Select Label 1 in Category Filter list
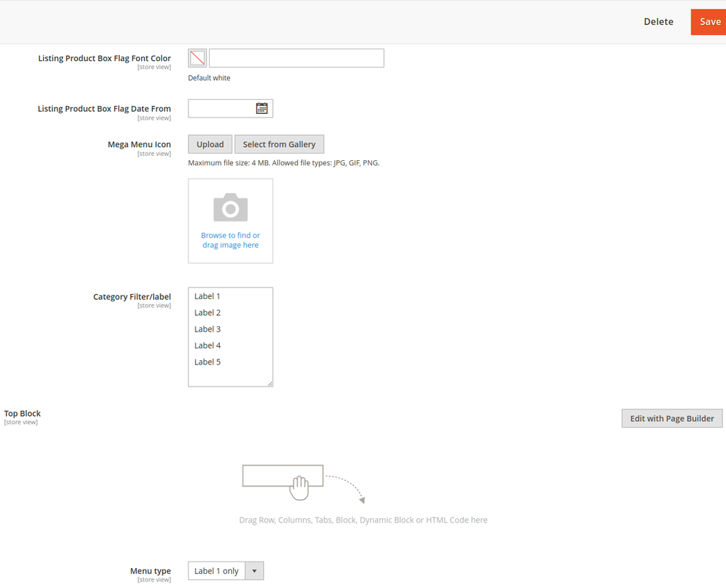The width and height of the screenshot is (726, 588). 230,296
